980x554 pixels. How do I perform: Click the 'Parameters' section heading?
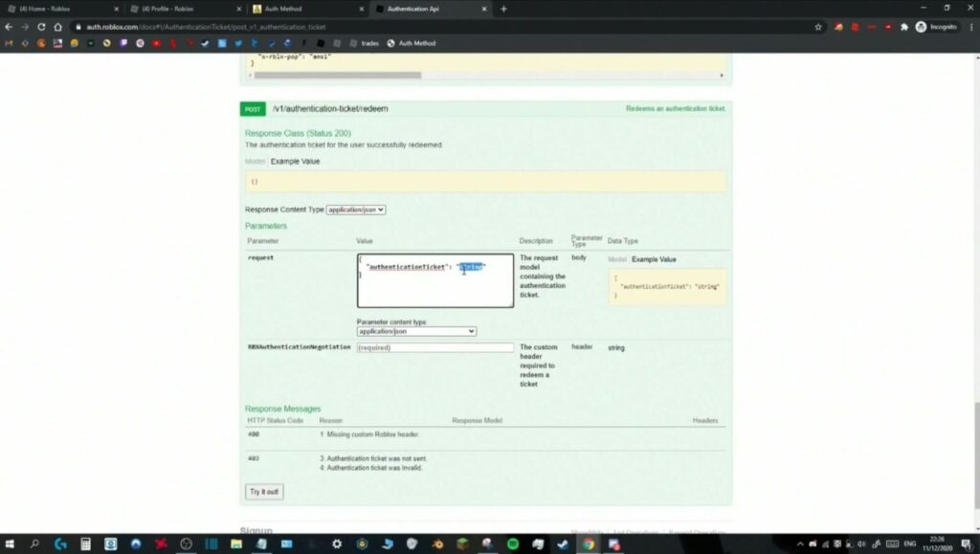[x=266, y=226]
